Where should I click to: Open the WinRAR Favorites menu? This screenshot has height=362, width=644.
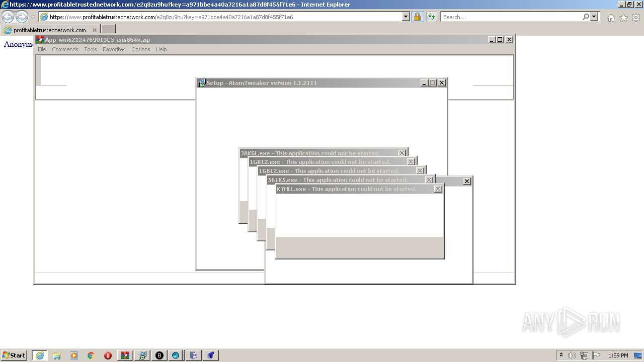click(x=114, y=49)
